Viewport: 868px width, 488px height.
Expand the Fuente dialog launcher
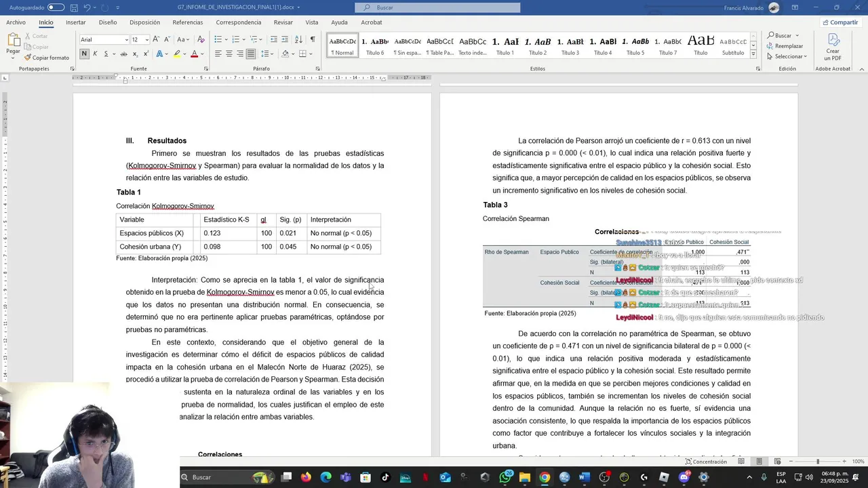[205, 68]
